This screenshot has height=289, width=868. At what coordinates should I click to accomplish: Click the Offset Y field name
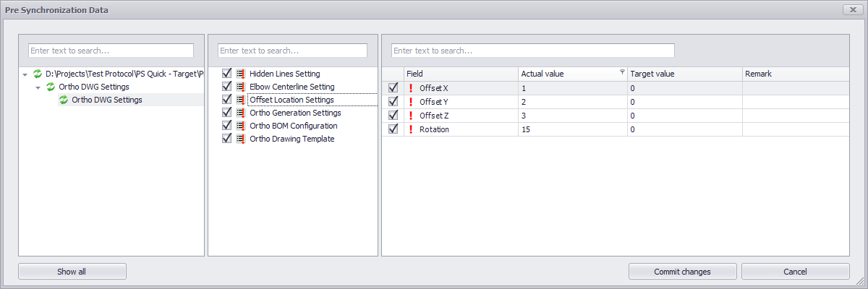(434, 102)
